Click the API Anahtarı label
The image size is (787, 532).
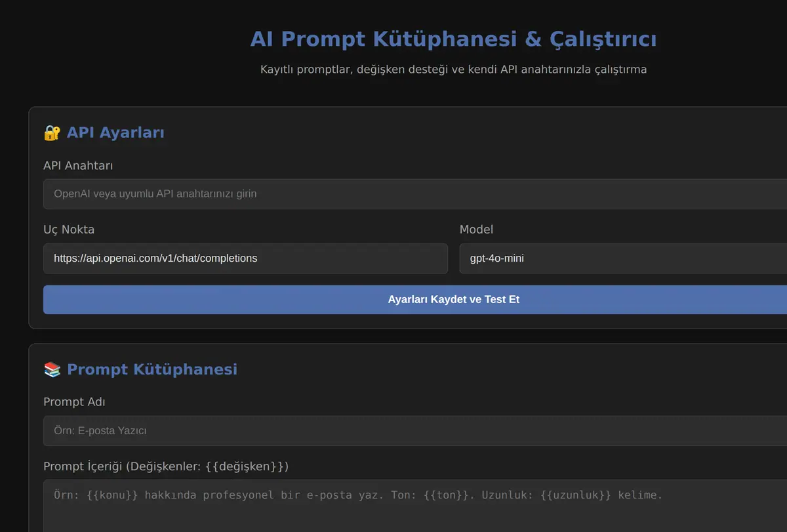coord(78,165)
